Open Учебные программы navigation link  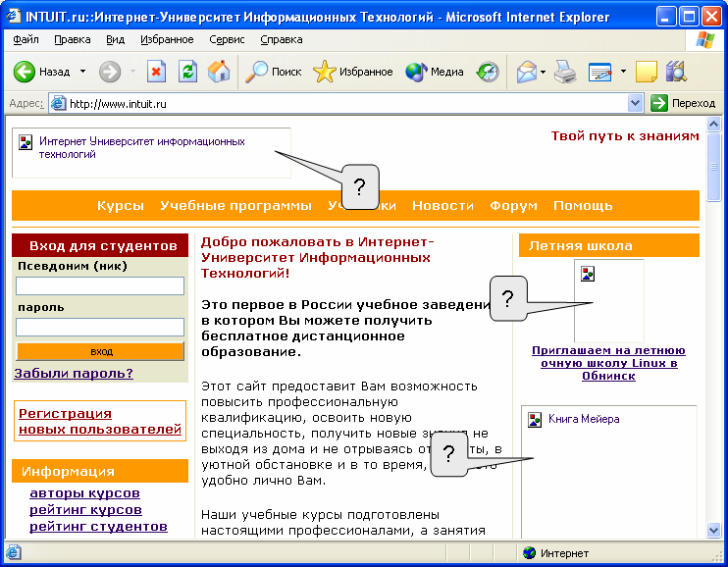(235, 206)
